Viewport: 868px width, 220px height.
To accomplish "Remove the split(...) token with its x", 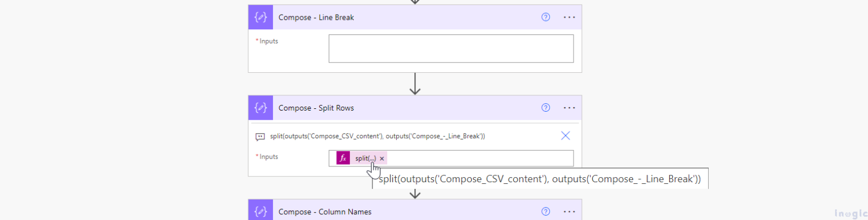I will (x=382, y=159).
